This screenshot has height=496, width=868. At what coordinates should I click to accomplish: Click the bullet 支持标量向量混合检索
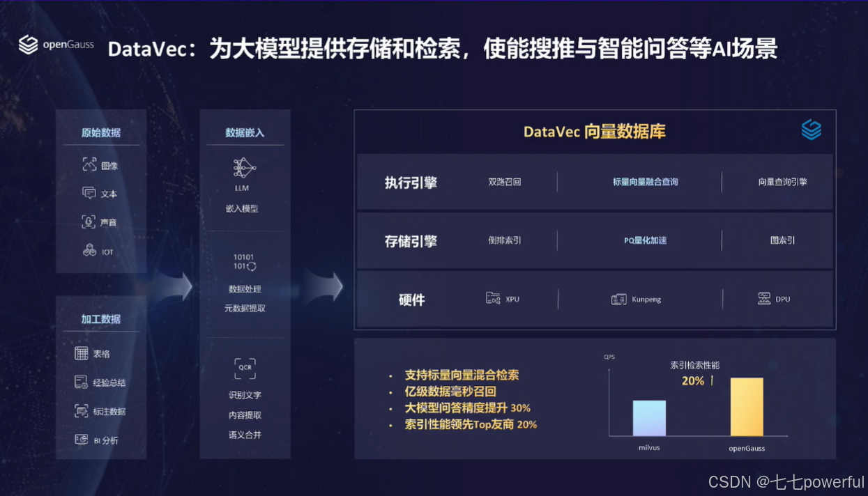pos(462,375)
